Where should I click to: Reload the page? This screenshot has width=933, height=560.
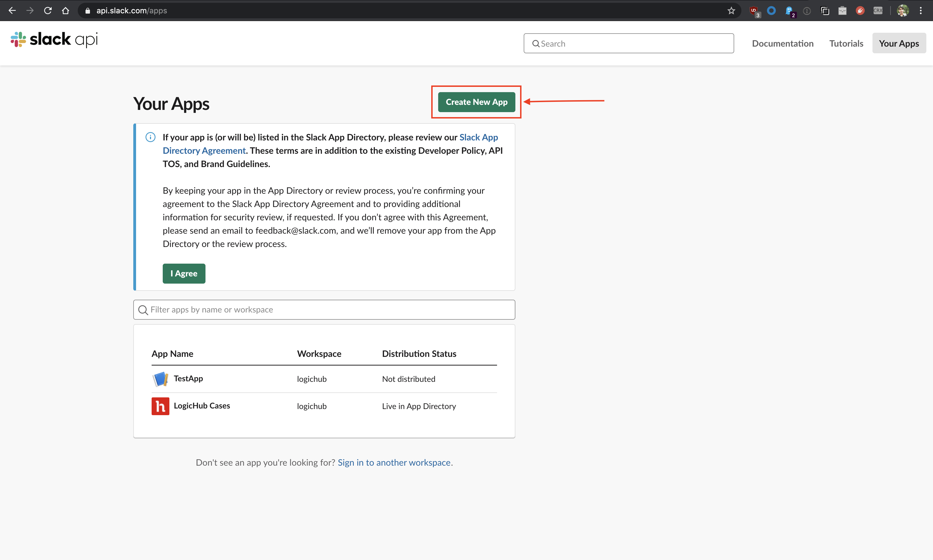pos(47,11)
